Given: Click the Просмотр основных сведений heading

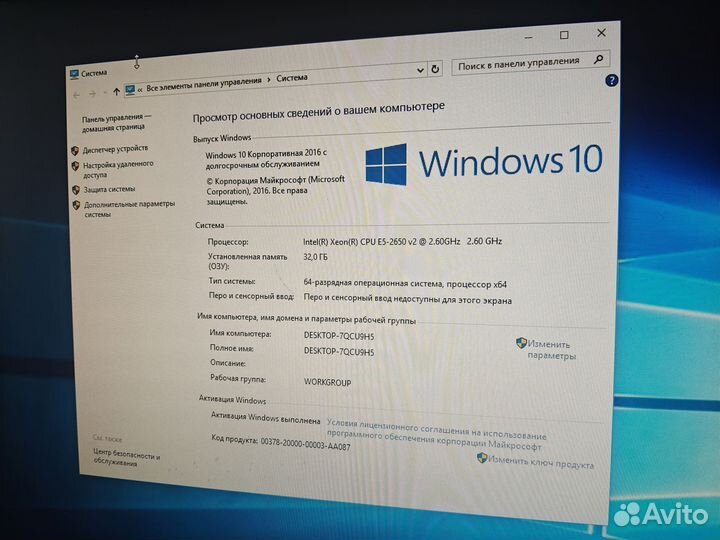Looking at the screenshot, I should pos(319,112).
